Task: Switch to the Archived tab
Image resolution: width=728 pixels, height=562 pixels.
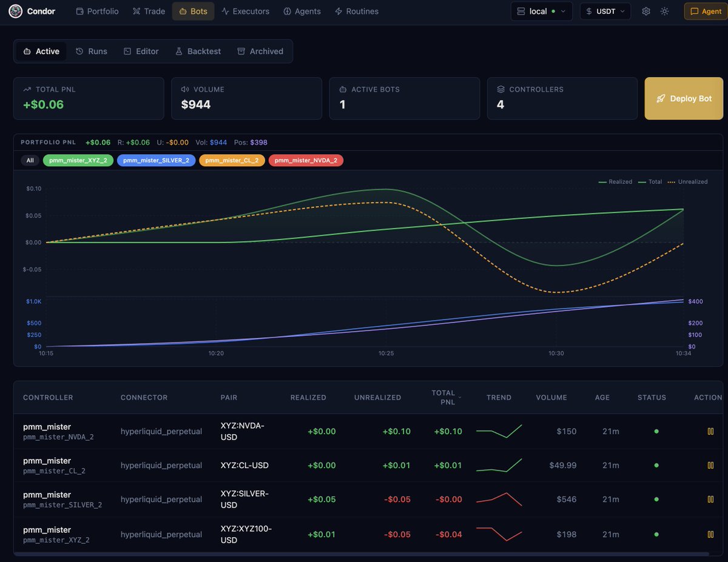Action: [260, 52]
